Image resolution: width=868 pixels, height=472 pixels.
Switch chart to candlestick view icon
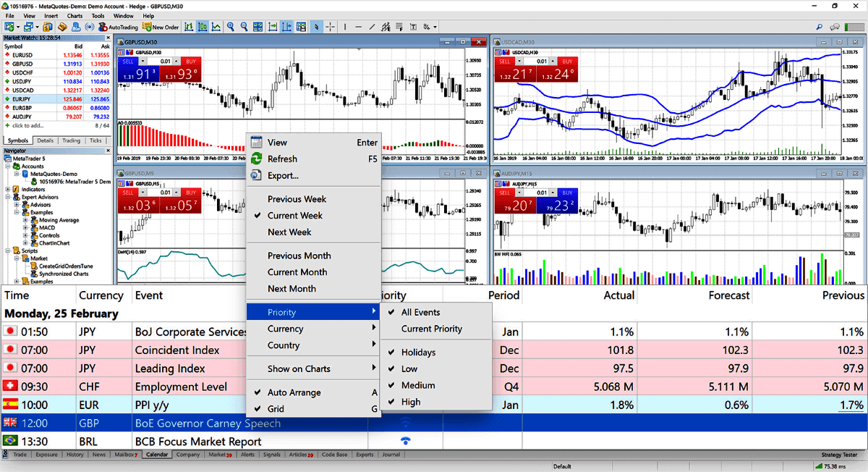point(203,27)
